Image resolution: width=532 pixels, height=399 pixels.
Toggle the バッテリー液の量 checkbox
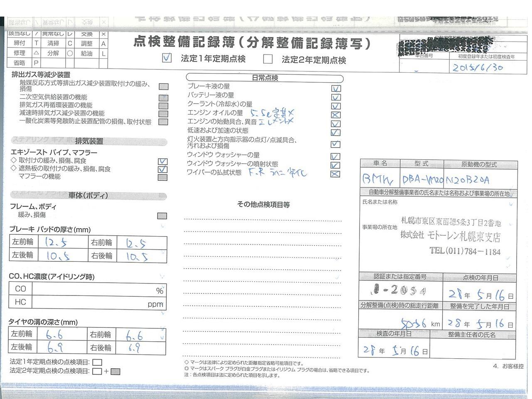pos(336,97)
